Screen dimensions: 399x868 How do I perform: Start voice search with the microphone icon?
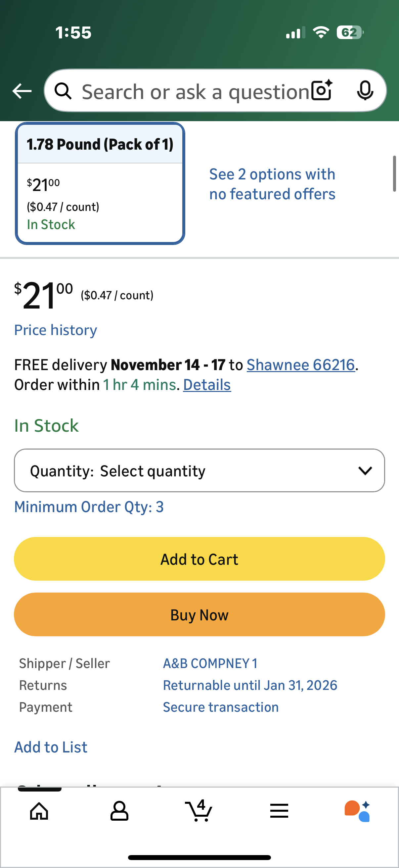[365, 90]
